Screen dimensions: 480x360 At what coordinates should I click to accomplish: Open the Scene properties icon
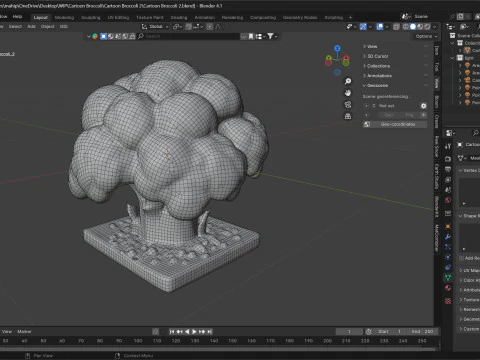click(x=448, y=190)
